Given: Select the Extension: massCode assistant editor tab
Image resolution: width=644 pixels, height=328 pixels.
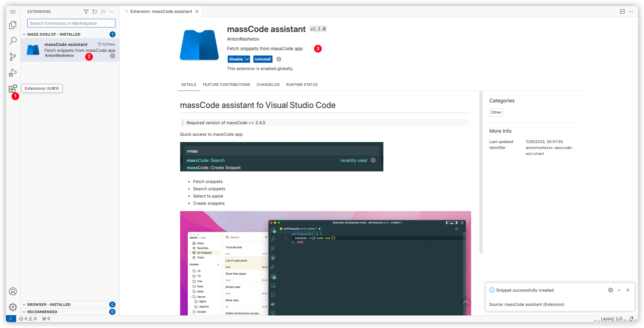Looking at the screenshot, I should tap(161, 12).
